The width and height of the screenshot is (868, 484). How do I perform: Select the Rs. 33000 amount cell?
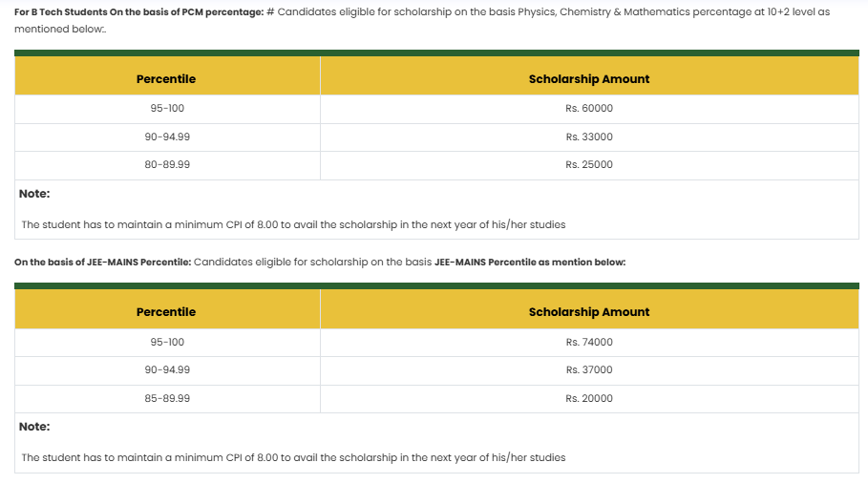click(588, 137)
